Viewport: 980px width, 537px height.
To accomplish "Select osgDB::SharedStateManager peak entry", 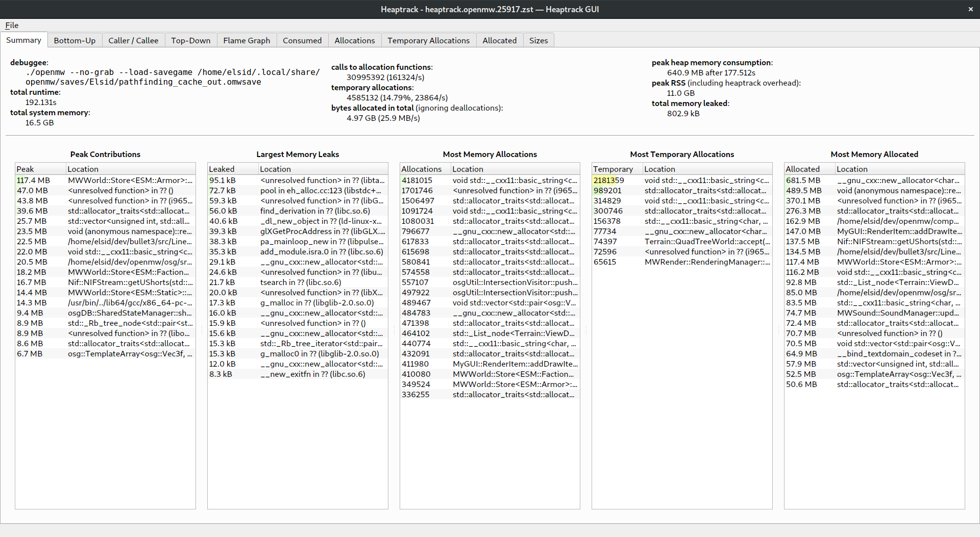I will 131,313.
